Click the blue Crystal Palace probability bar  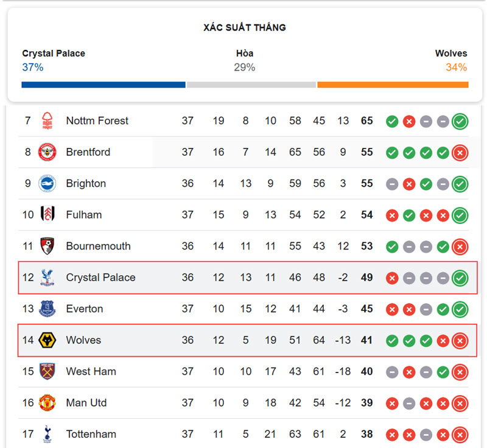103,85
